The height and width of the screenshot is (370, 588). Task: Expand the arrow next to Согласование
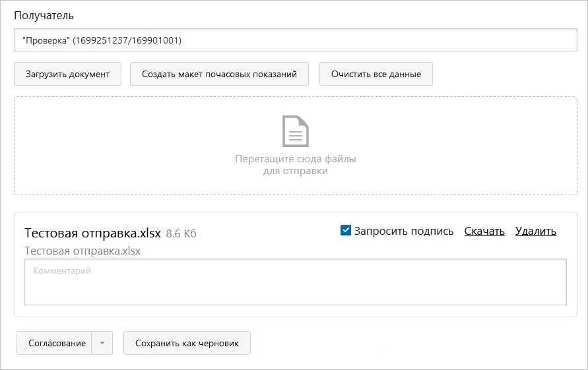pos(102,343)
